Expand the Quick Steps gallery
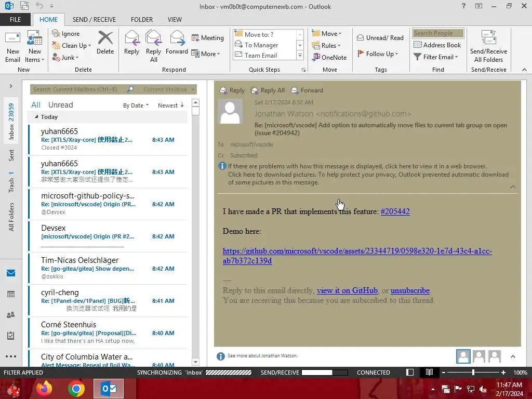The height and width of the screenshot is (399, 532). point(300,55)
